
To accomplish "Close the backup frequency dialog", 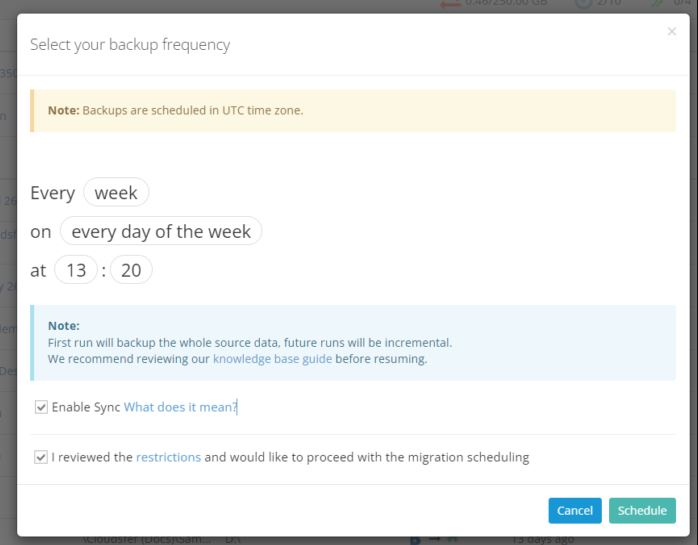I will [671, 32].
